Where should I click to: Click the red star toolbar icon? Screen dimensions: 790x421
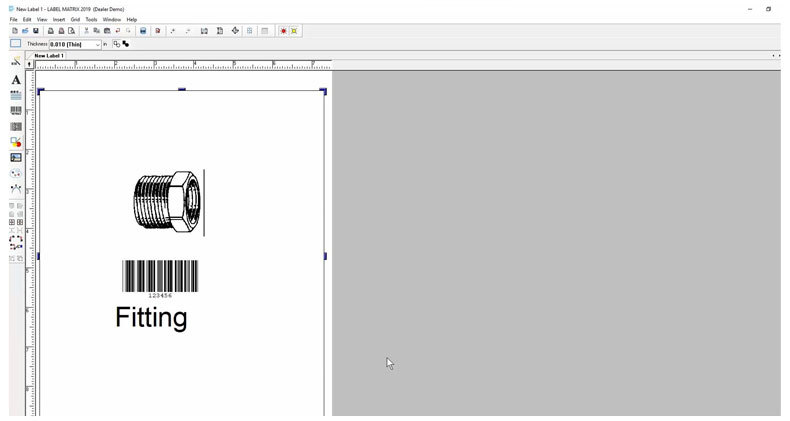(x=283, y=31)
